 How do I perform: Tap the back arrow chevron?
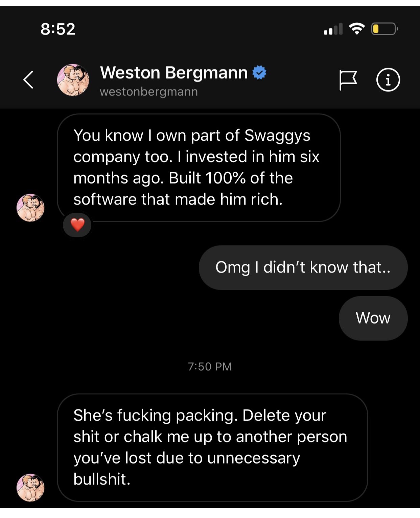pos(28,80)
